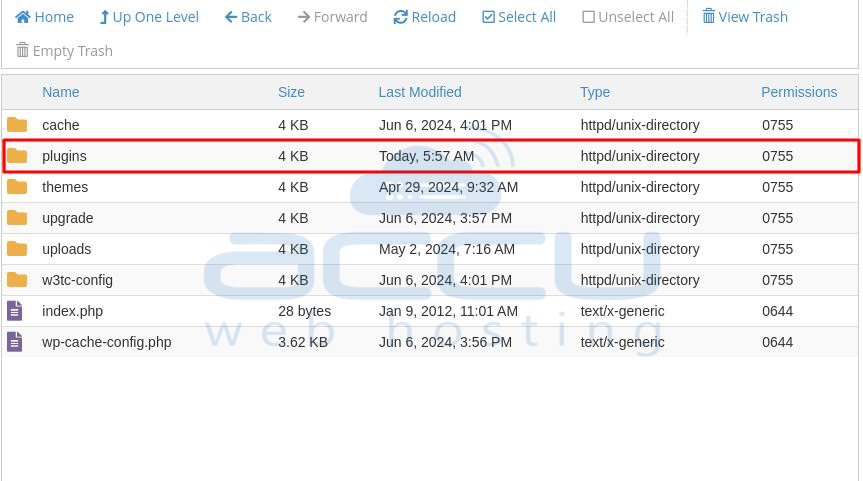Select the w3tc-config folder icon
The height and width of the screenshot is (481, 863).
coord(17,280)
